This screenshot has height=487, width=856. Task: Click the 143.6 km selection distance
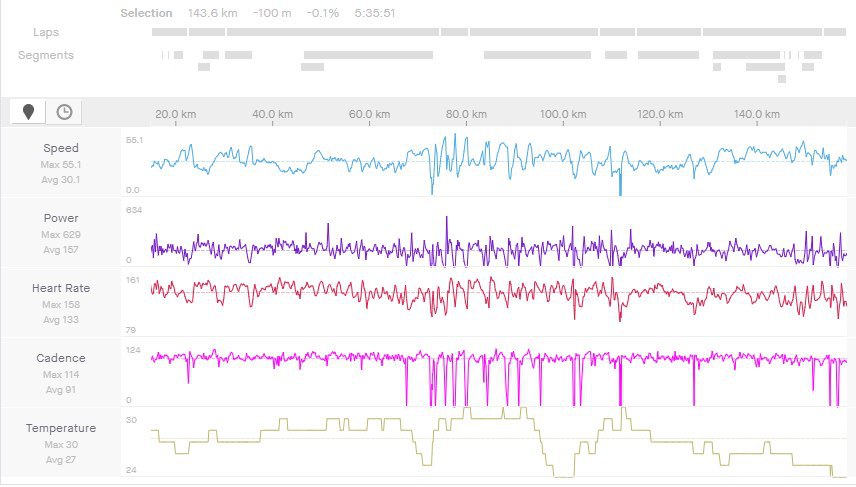[x=212, y=13]
